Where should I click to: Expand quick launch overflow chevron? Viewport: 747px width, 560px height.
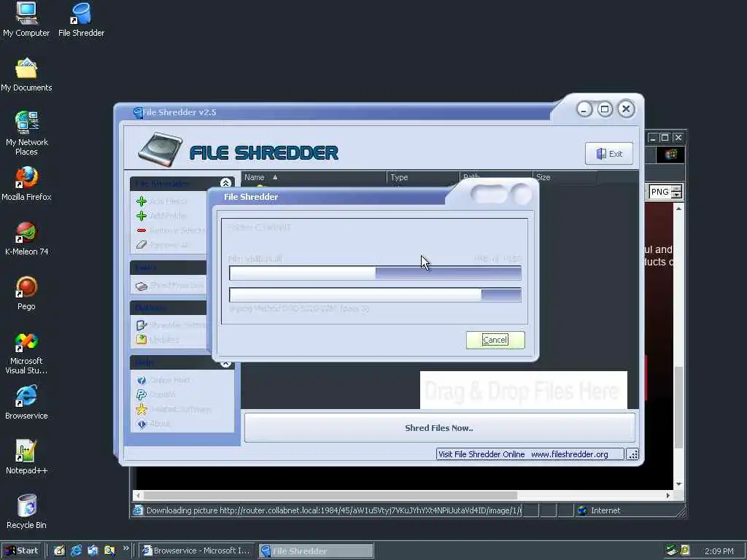125,548
